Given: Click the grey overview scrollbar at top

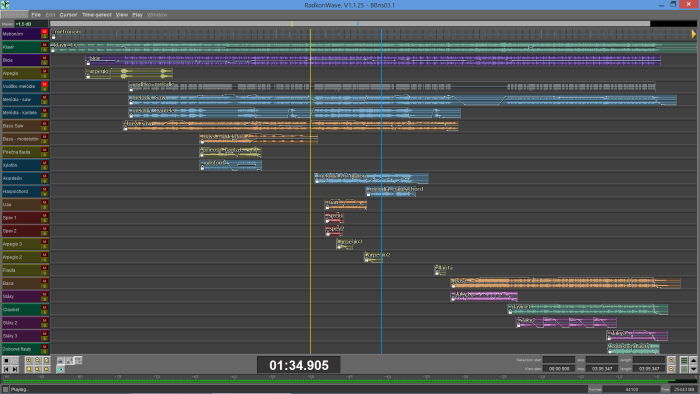Looking at the screenshot, I should [x=350, y=24].
